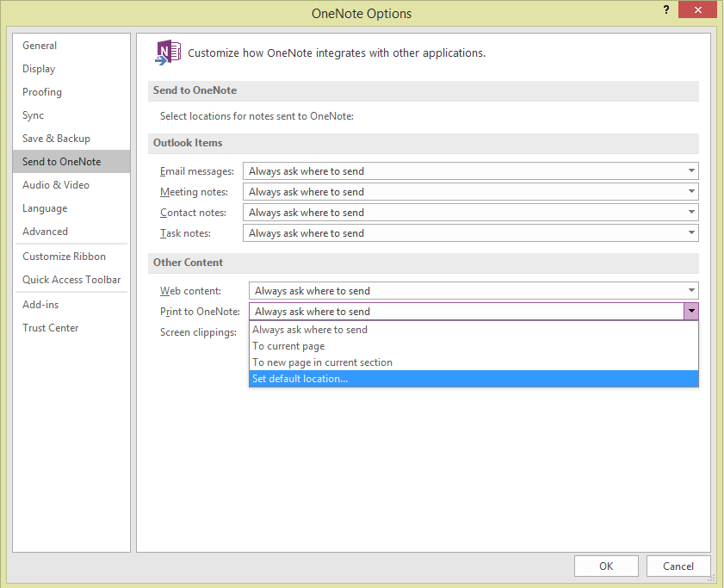Click the 'Contact notes:' label

pyautogui.click(x=193, y=213)
